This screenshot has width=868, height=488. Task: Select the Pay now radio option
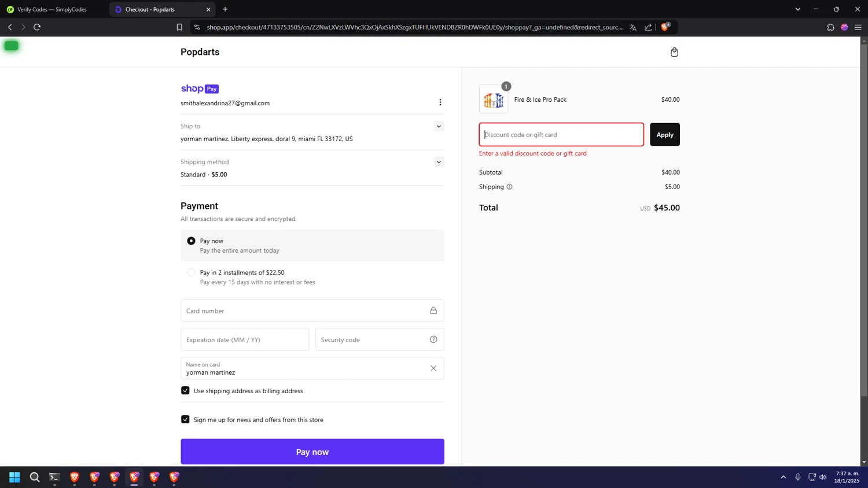(191, 241)
